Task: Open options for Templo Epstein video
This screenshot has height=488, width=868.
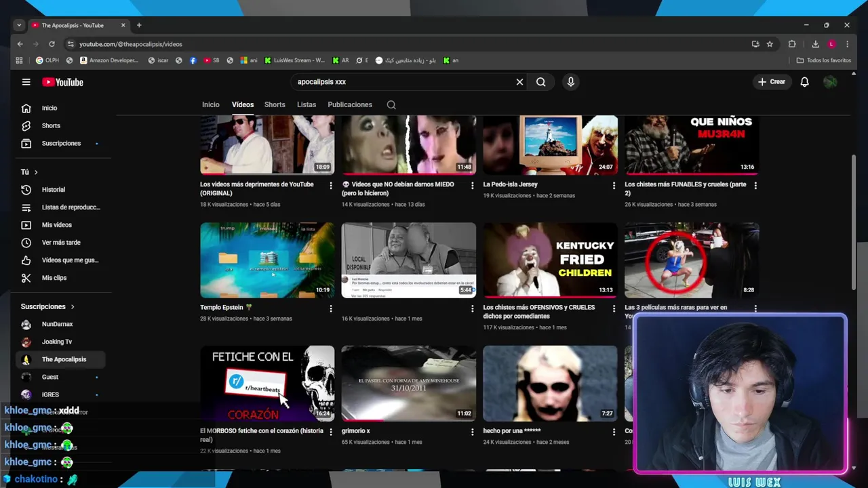Action: 331,308
